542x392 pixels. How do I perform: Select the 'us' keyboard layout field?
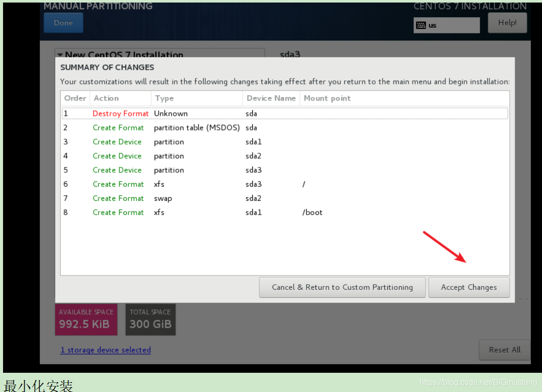coord(446,25)
